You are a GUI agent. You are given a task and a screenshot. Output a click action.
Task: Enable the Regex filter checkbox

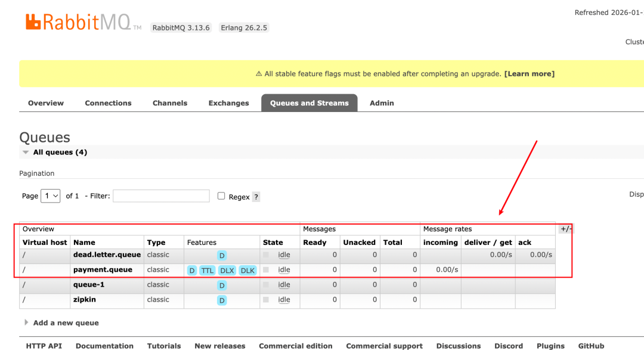pyautogui.click(x=221, y=196)
